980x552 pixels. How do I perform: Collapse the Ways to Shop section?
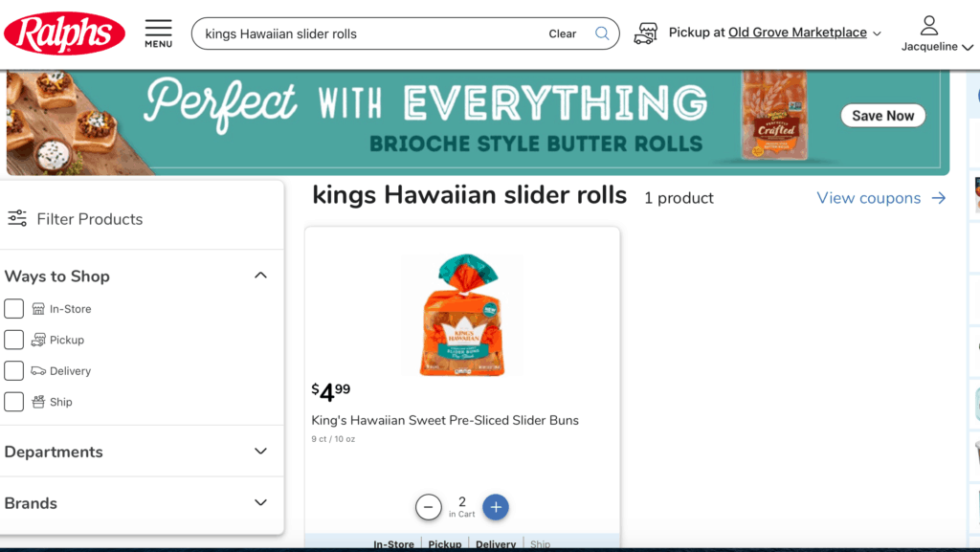pyautogui.click(x=260, y=276)
